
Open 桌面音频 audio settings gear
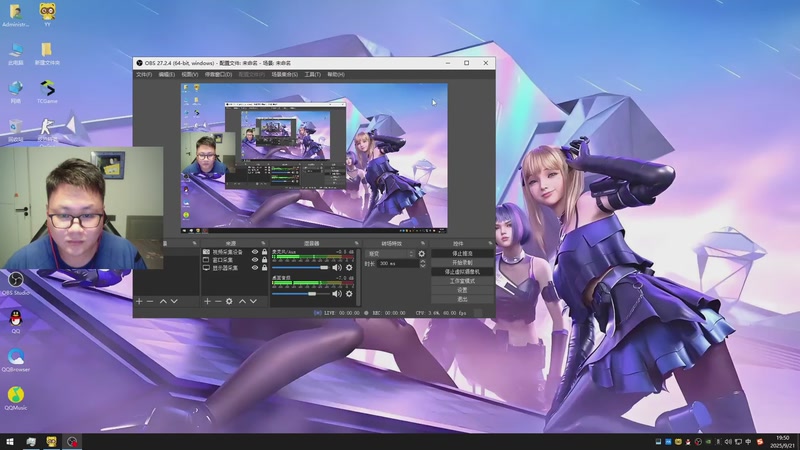(x=349, y=294)
